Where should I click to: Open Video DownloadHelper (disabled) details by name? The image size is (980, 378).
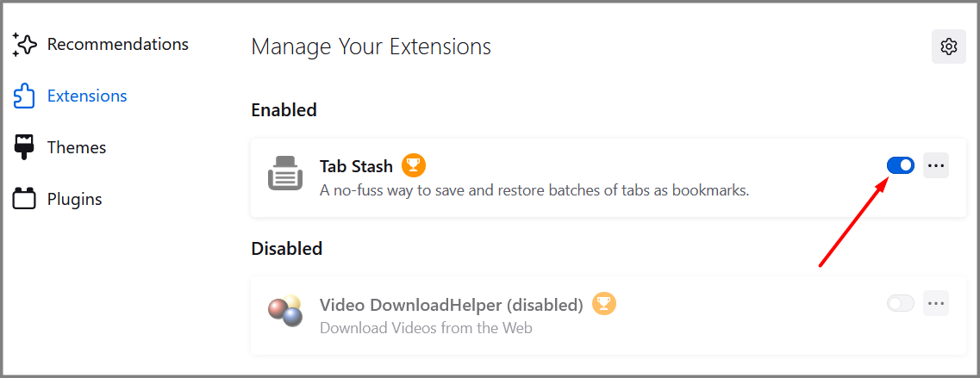pos(451,305)
